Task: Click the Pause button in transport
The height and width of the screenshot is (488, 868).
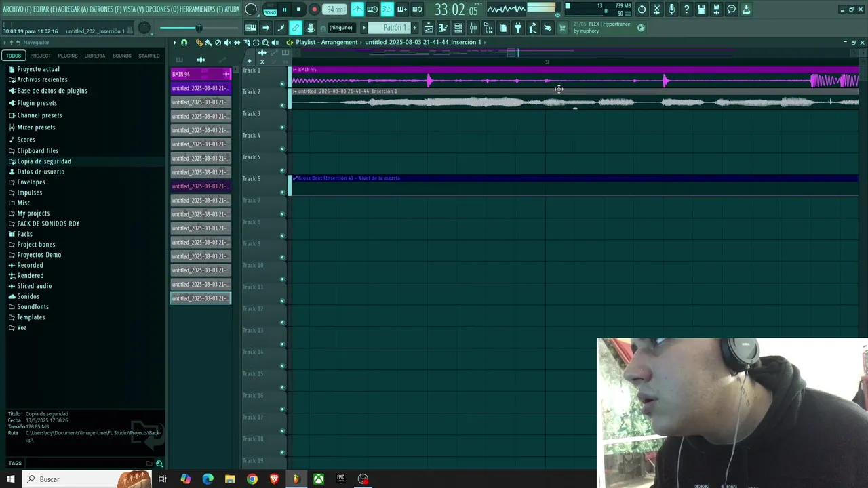Action: coord(284,9)
